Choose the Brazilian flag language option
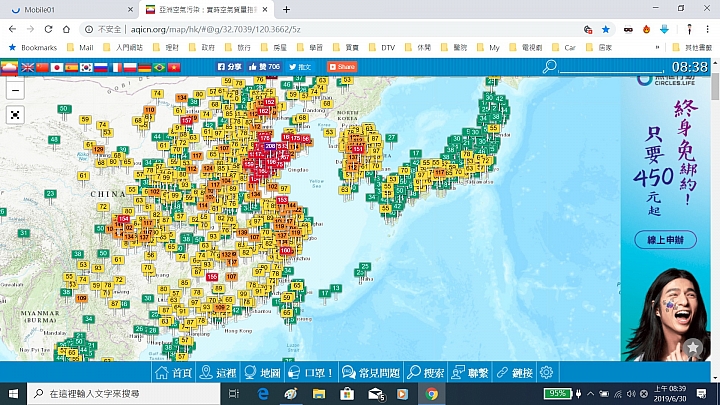The height and width of the screenshot is (405, 720). [x=159, y=67]
